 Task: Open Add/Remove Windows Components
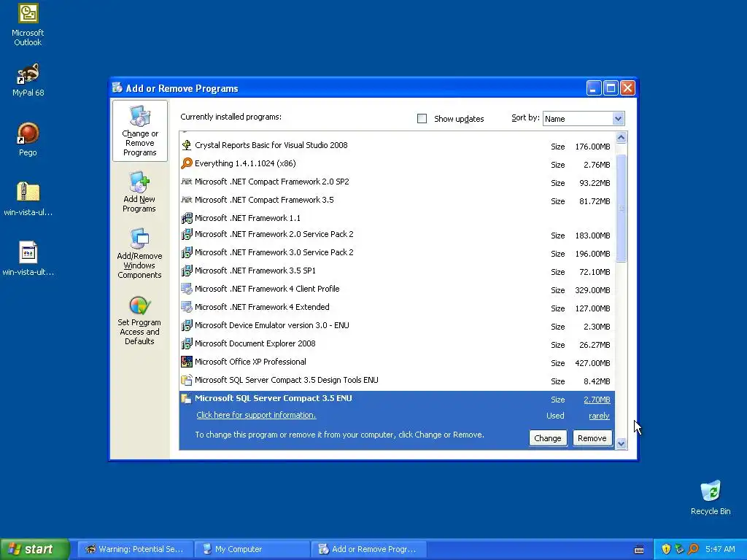pos(139,253)
